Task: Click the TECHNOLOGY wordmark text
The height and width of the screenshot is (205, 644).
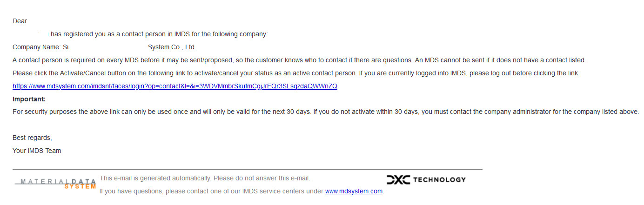Action: (439, 179)
